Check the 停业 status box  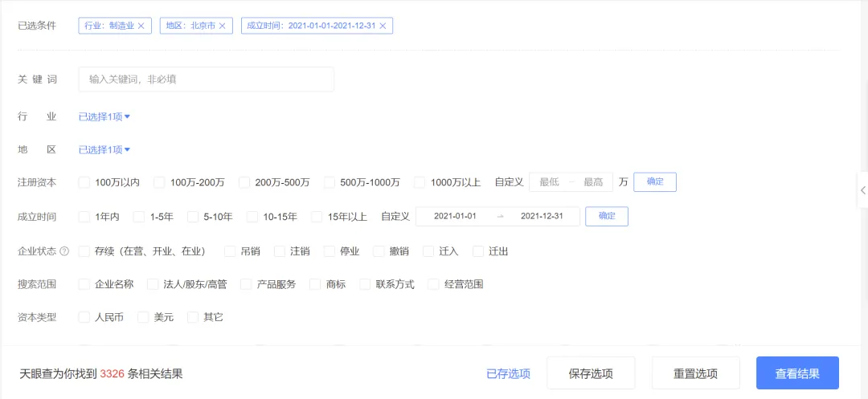(x=330, y=251)
